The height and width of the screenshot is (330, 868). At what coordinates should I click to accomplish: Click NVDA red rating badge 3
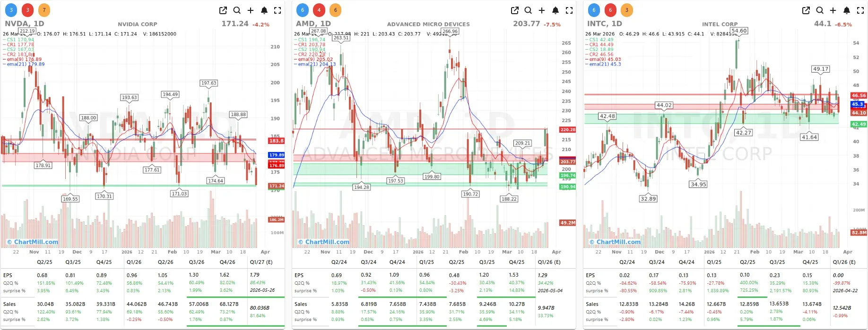27,10
